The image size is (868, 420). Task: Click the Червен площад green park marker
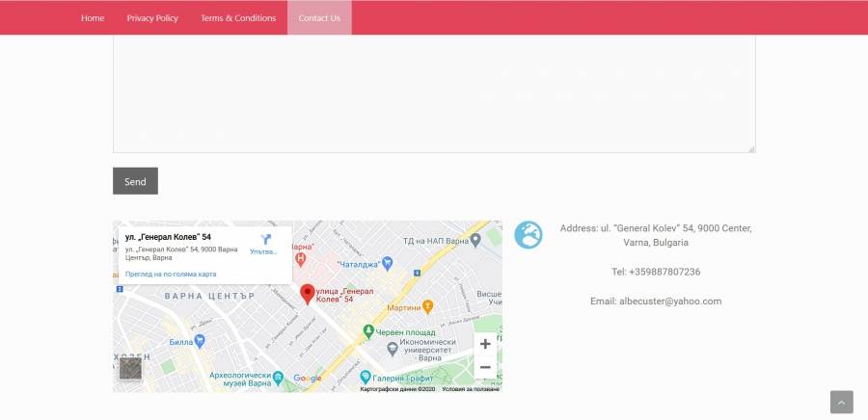coord(368,330)
